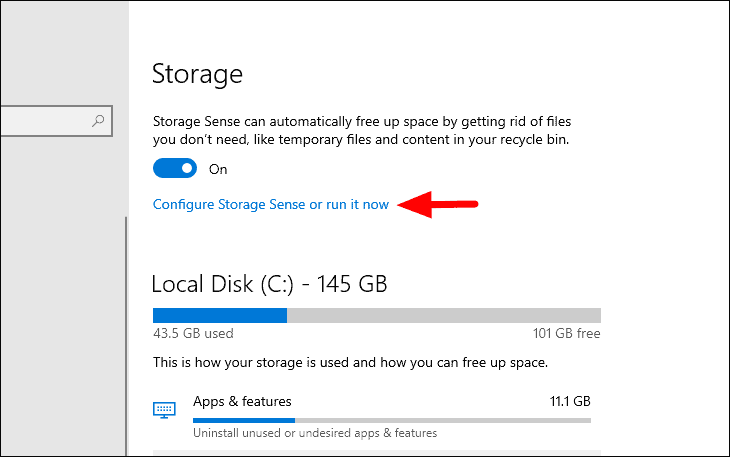Click the Apps & features usage bar
Screen dimensions: 730x457
[x=391, y=420]
